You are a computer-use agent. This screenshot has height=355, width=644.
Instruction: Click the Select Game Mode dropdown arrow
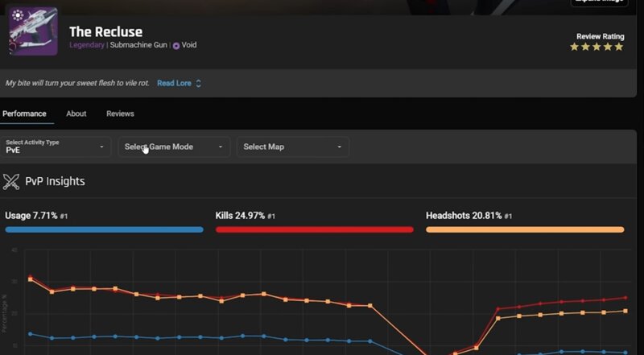click(x=221, y=147)
